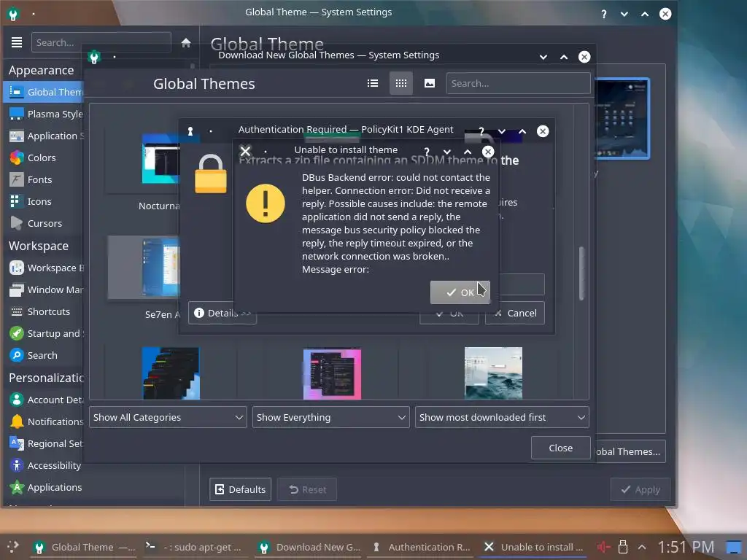Switch to Download New G... taskbar entry
The width and height of the screenshot is (747, 560).
pyautogui.click(x=309, y=547)
